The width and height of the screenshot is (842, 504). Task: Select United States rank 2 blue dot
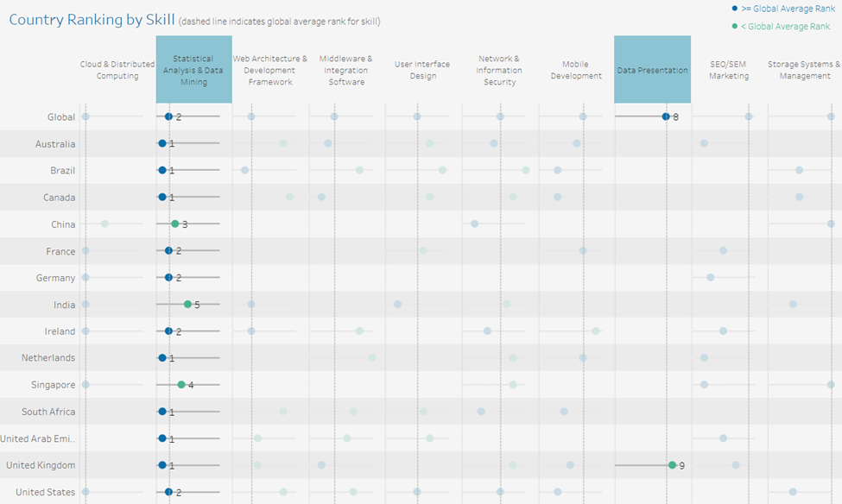[168, 491]
